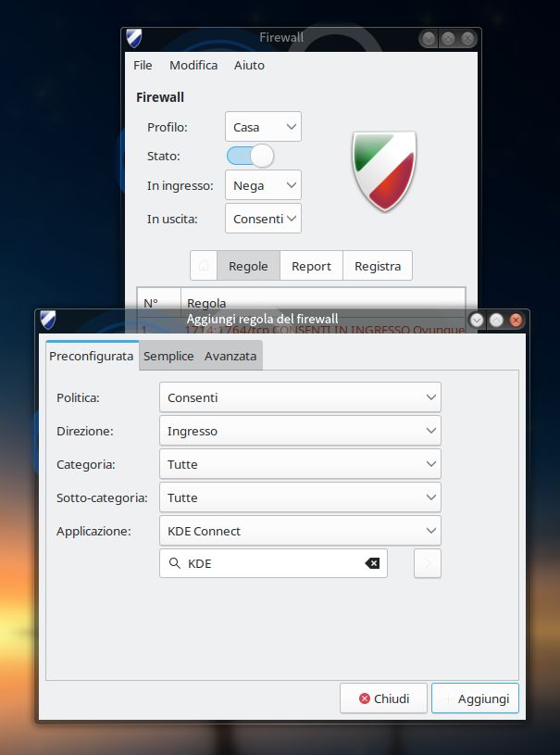The image size is (560, 755).
Task: Click the Italian flag shield logo
Action: (384, 171)
